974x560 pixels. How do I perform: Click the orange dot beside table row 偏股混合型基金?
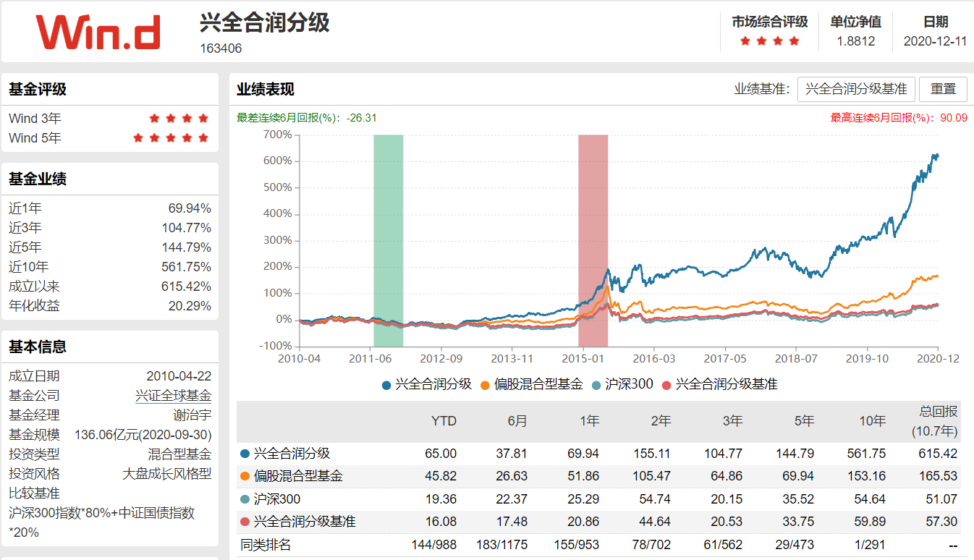(245, 476)
